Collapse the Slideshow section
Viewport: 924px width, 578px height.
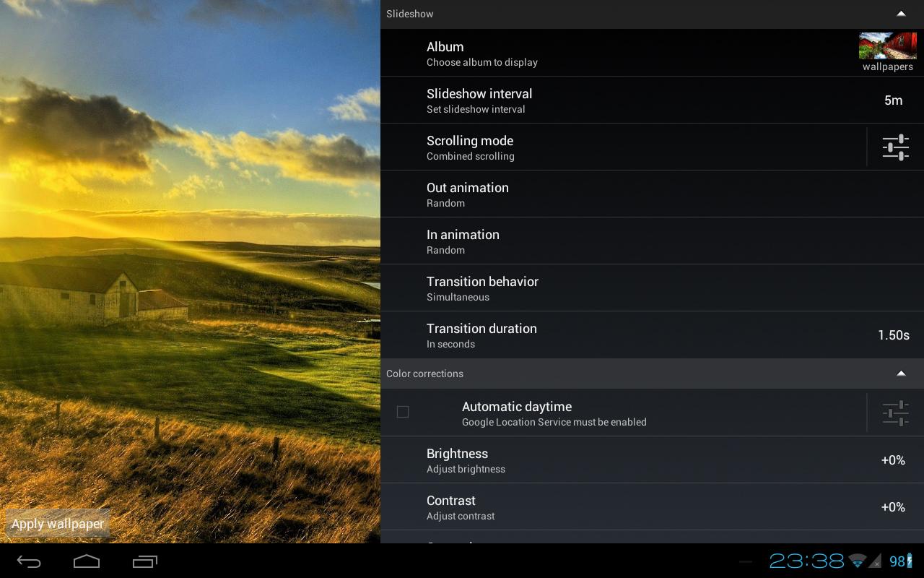click(x=901, y=14)
